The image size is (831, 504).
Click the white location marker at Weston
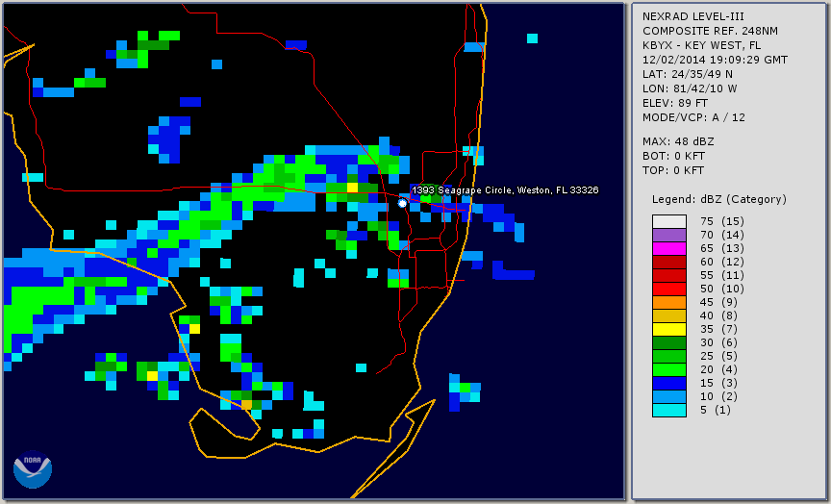pyautogui.click(x=402, y=203)
